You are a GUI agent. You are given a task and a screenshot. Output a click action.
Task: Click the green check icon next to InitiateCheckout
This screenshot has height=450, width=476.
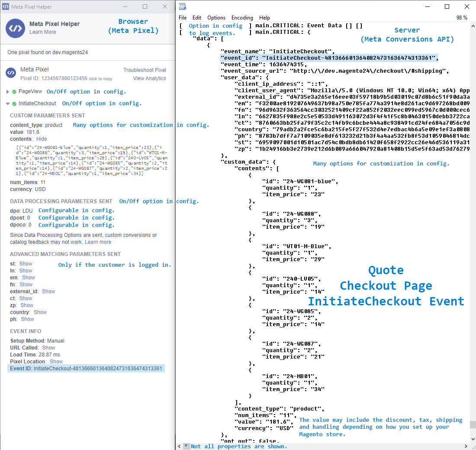(13, 103)
